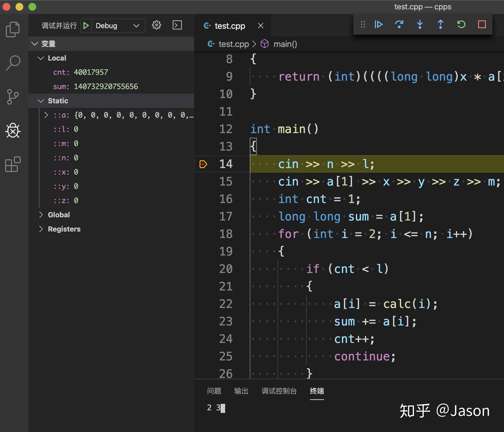Toggle the breakpoint on line 14
Image resolution: width=504 pixels, height=432 pixels.
(203, 164)
